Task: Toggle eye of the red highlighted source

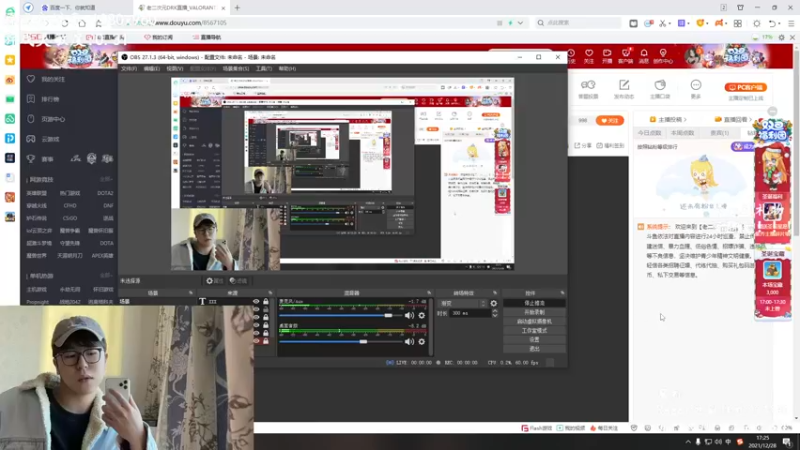Action: [256, 341]
